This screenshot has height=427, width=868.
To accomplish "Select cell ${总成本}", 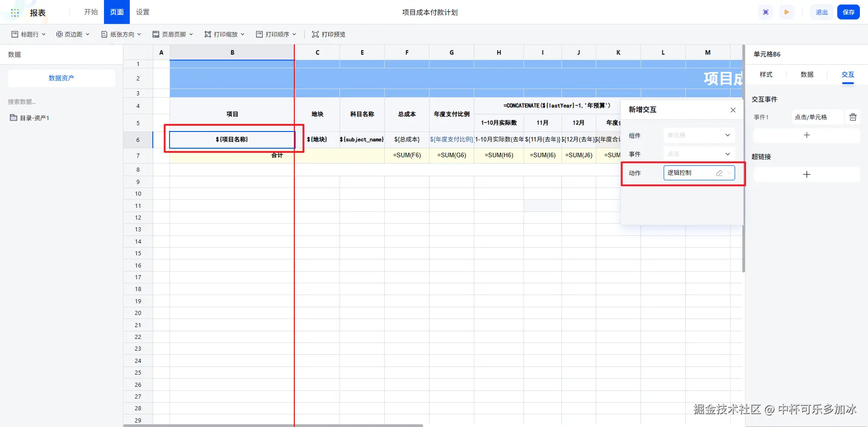I will (x=407, y=140).
